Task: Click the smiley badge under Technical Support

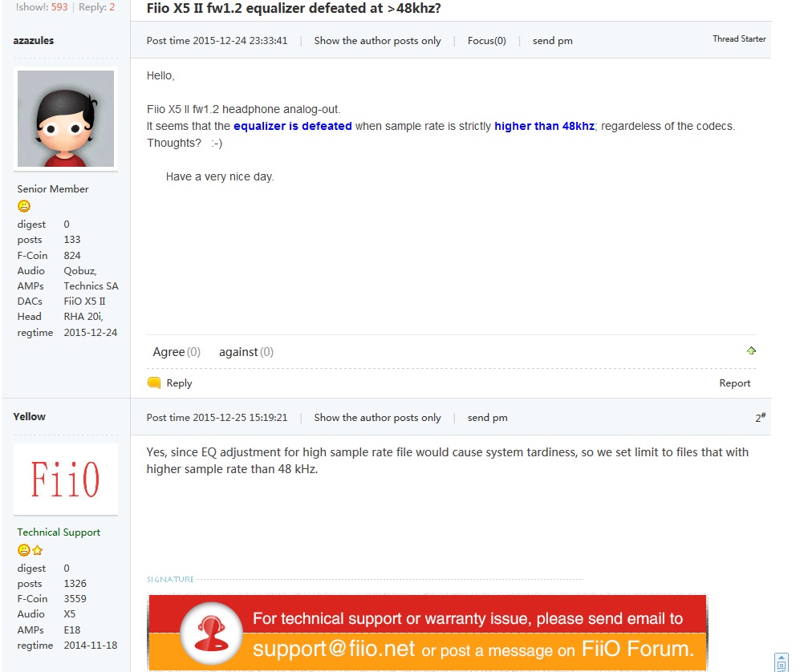Action: tap(23, 550)
